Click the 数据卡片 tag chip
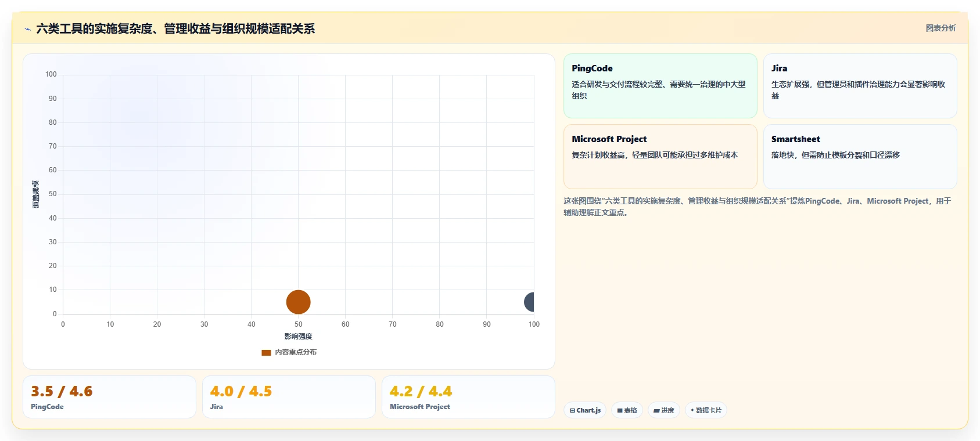980x441 pixels. pyautogui.click(x=706, y=410)
